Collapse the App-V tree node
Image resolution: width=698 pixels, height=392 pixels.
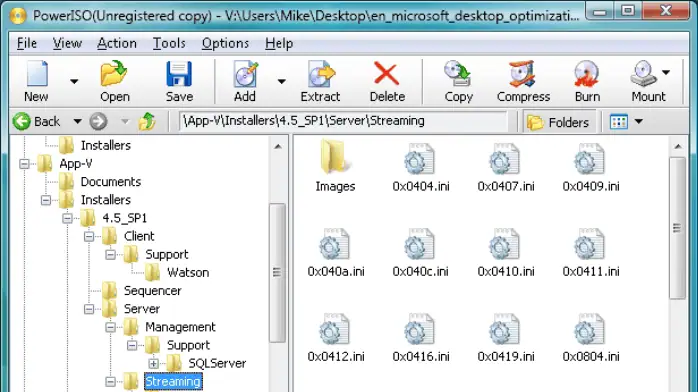24,164
